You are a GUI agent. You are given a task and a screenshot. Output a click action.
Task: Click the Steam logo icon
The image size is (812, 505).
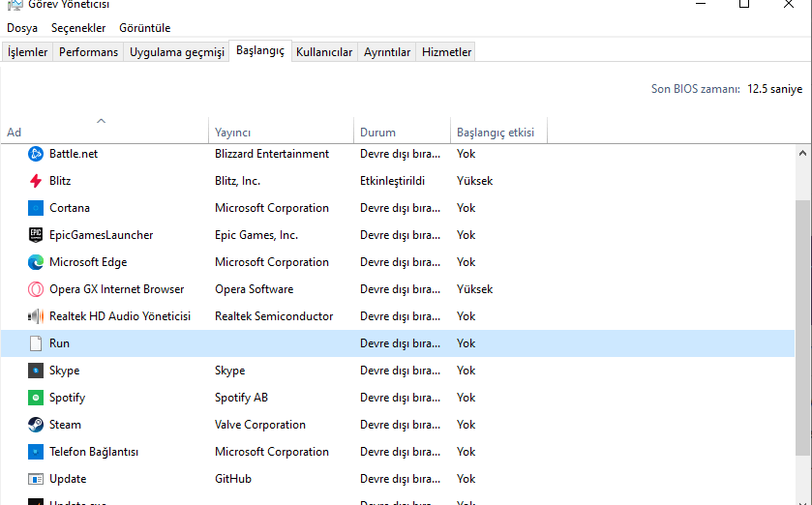click(35, 425)
